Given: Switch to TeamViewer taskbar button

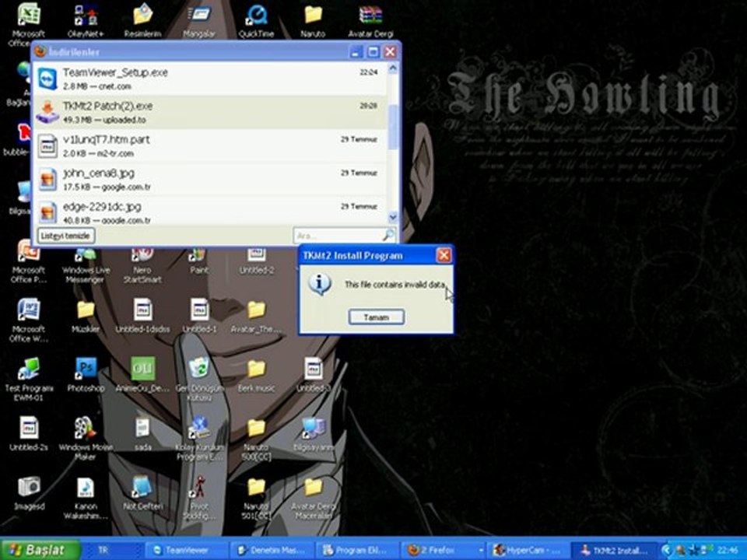Looking at the screenshot, I should (186, 551).
